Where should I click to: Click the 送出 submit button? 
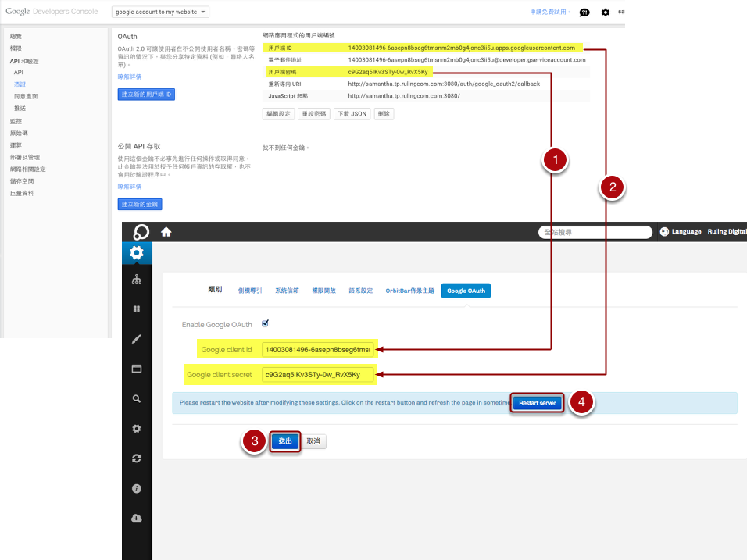[285, 441]
